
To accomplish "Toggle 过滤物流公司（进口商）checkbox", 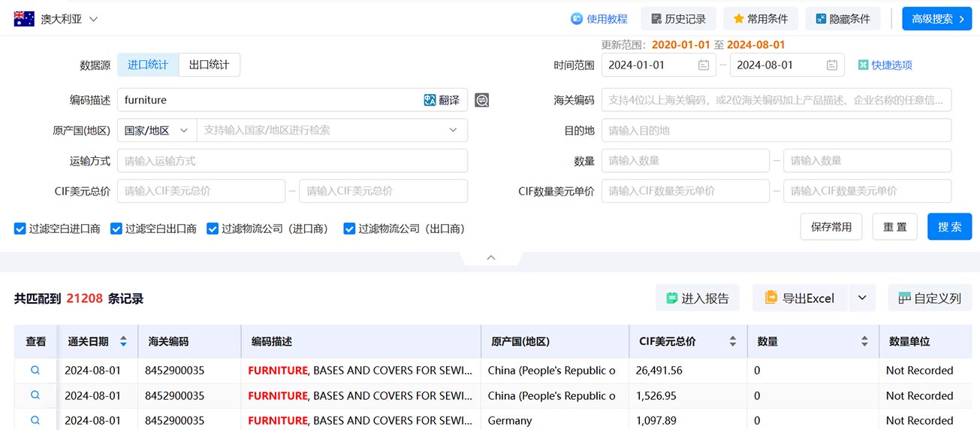I will [213, 229].
